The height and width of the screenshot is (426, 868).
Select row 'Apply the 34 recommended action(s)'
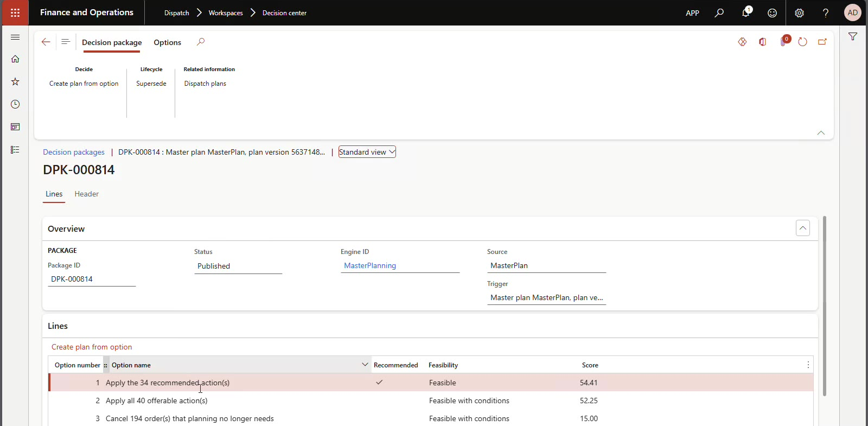click(431, 383)
